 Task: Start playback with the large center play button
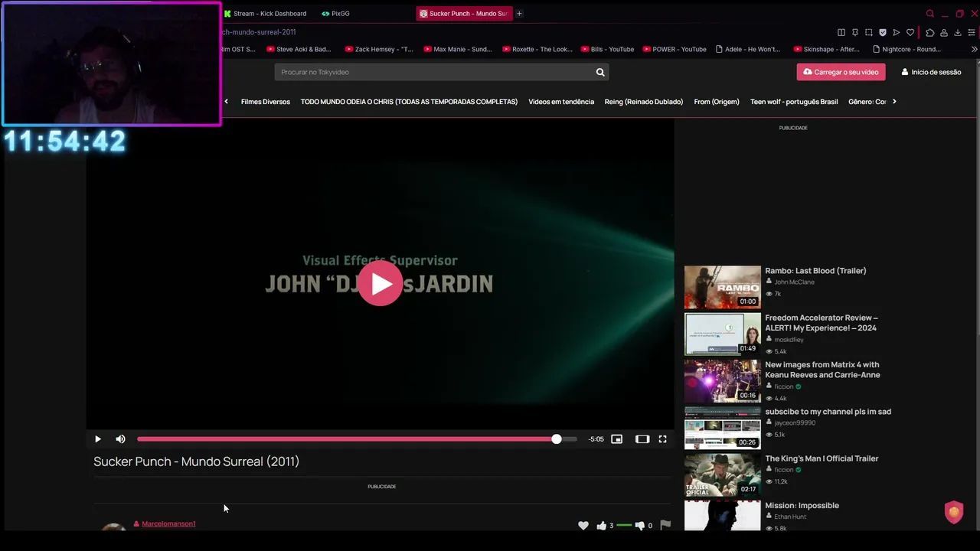(380, 284)
